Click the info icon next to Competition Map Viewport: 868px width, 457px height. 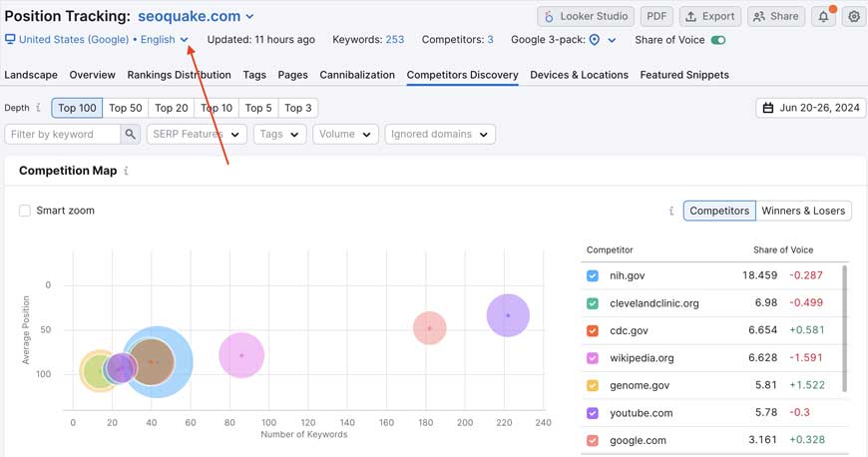pyautogui.click(x=127, y=171)
